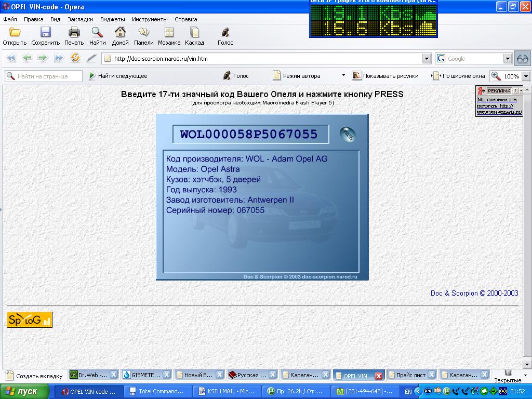Click the Windows пуск (Start) button

pos(24,392)
